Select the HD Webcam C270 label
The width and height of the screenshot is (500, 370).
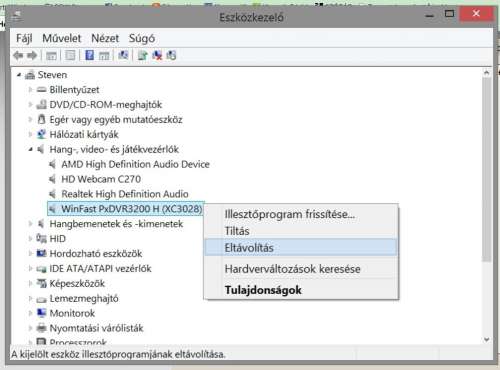click(x=101, y=179)
